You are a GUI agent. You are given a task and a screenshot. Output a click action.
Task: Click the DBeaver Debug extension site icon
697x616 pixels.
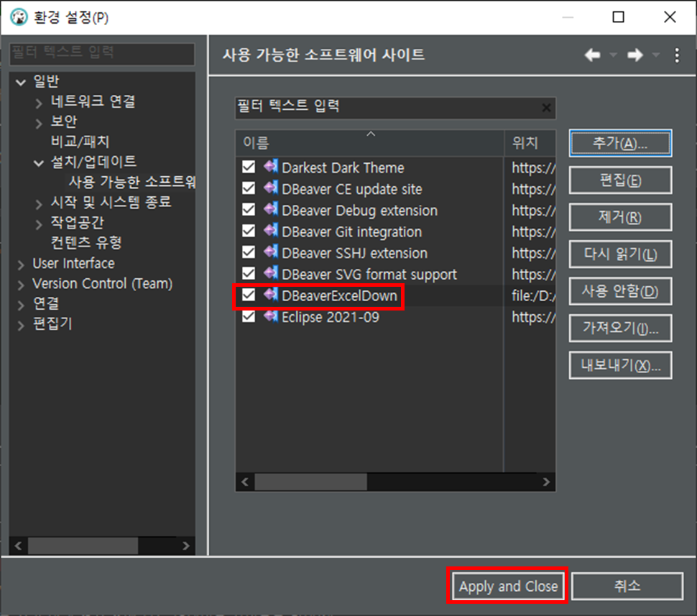[x=271, y=209]
